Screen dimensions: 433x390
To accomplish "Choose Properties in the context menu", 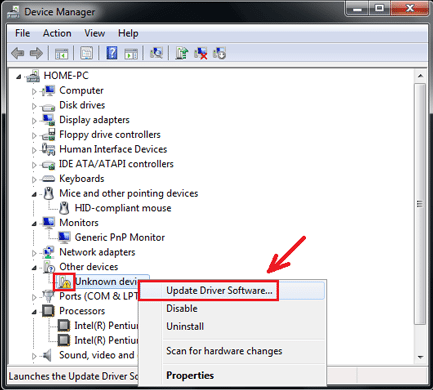I will pyautogui.click(x=190, y=375).
